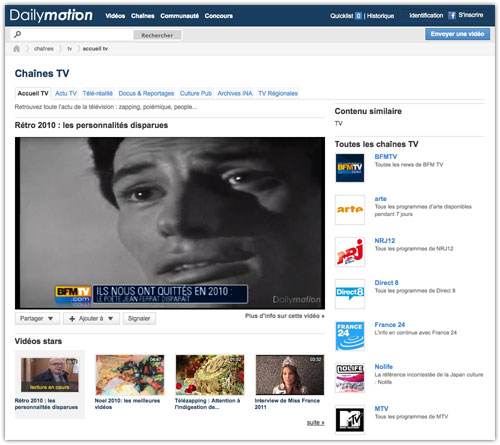Switch to the Archives INA tab
500x445 pixels.
coord(235,93)
